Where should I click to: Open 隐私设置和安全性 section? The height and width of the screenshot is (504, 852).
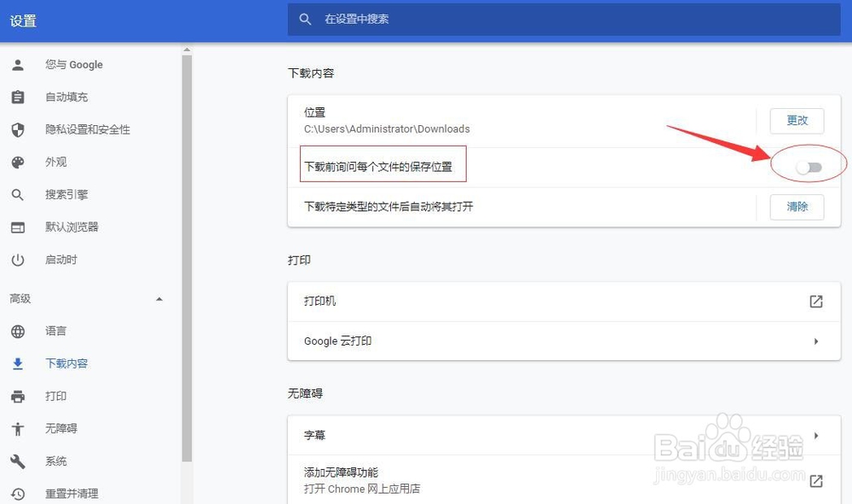[x=88, y=129]
